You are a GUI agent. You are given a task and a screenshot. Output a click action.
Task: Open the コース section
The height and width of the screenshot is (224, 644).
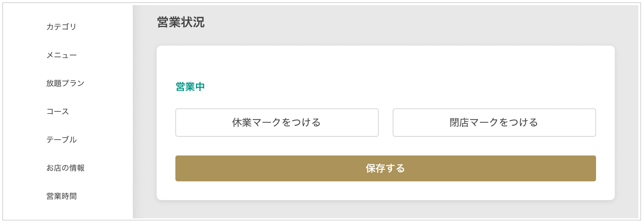(x=58, y=111)
